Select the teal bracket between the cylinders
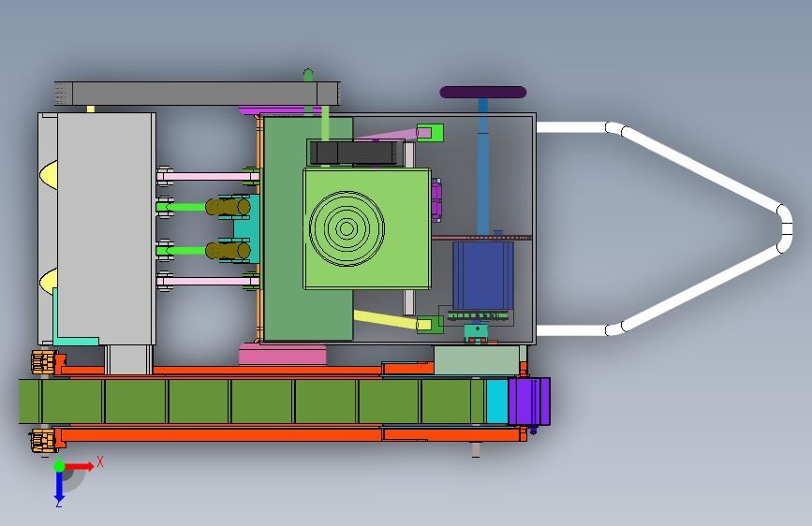812x526 pixels. (x=245, y=228)
